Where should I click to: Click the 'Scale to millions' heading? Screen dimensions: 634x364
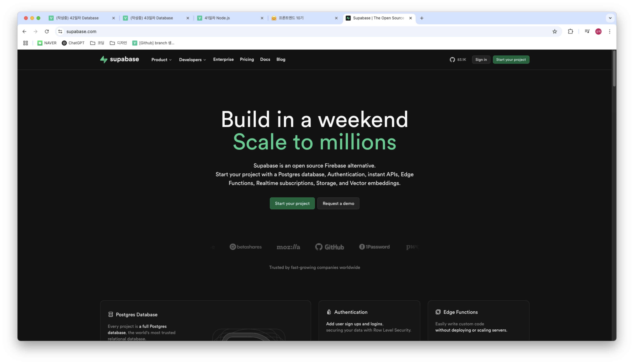point(315,142)
